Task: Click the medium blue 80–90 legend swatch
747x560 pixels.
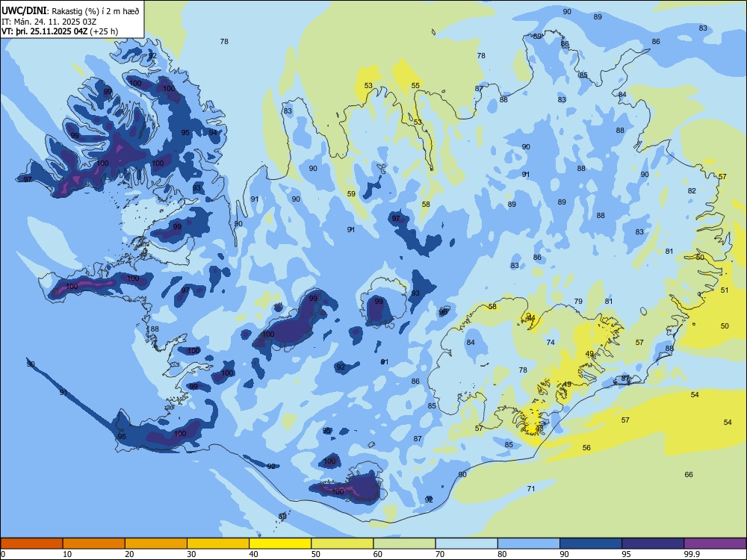Action: pyautogui.click(x=529, y=544)
